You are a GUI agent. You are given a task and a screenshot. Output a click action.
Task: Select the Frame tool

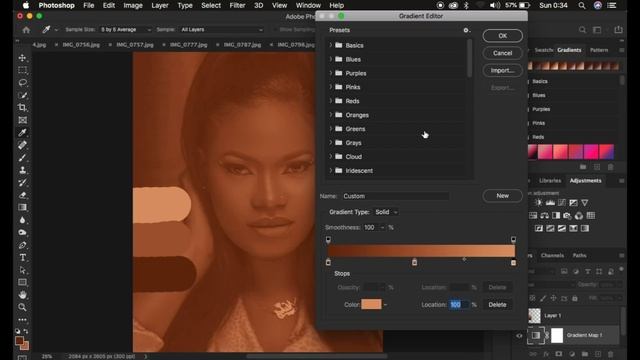[x=22, y=120]
